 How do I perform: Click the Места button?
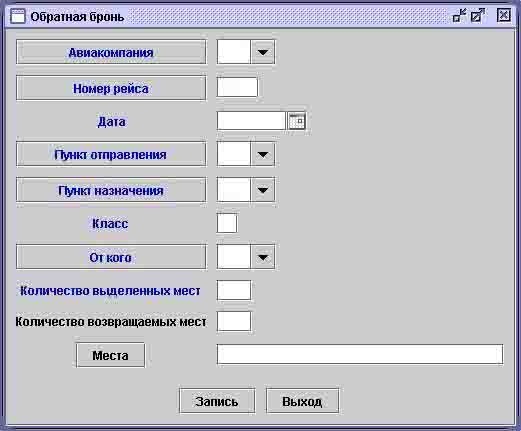(x=110, y=355)
